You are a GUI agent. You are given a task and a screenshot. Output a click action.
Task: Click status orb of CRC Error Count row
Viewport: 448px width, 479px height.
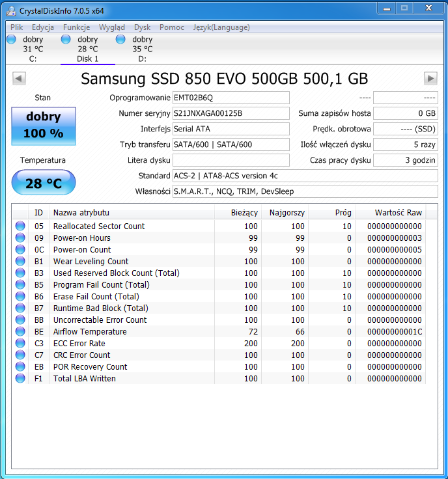coord(20,355)
